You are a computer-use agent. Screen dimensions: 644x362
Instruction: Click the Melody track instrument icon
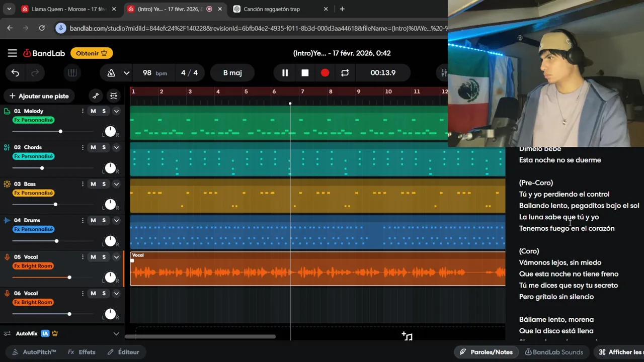[x=7, y=111]
